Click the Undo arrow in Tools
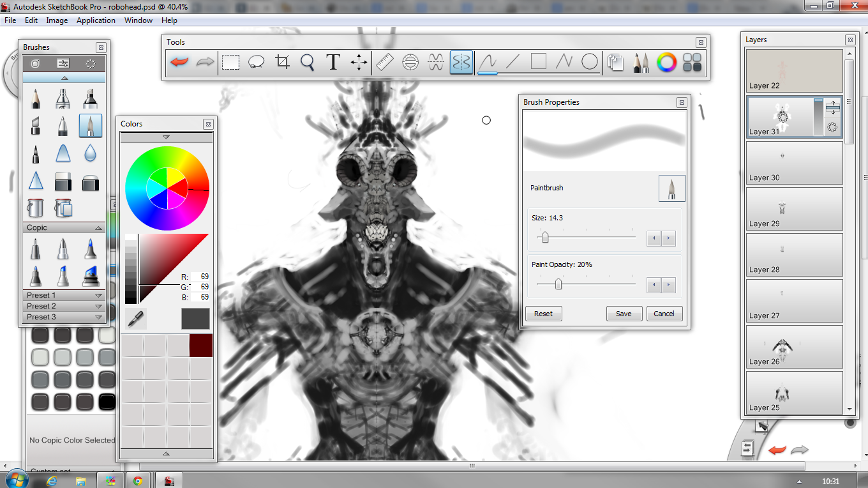 [x=179, y=62]
